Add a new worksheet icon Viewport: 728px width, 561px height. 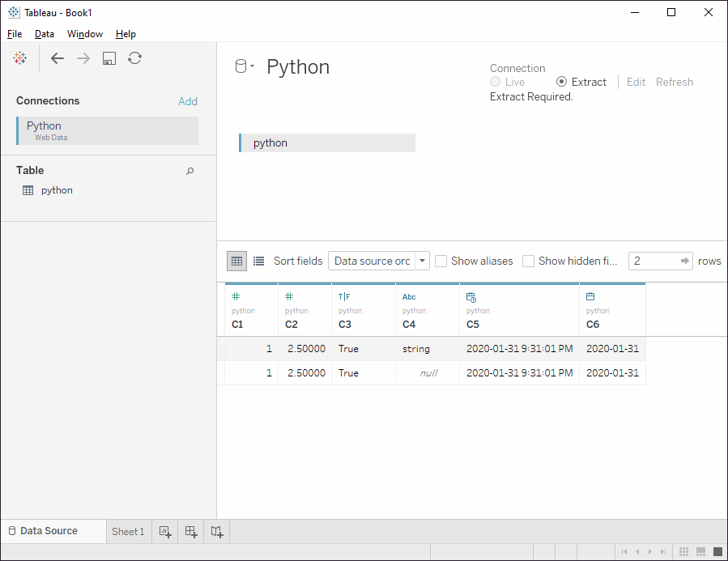[165, 532]
